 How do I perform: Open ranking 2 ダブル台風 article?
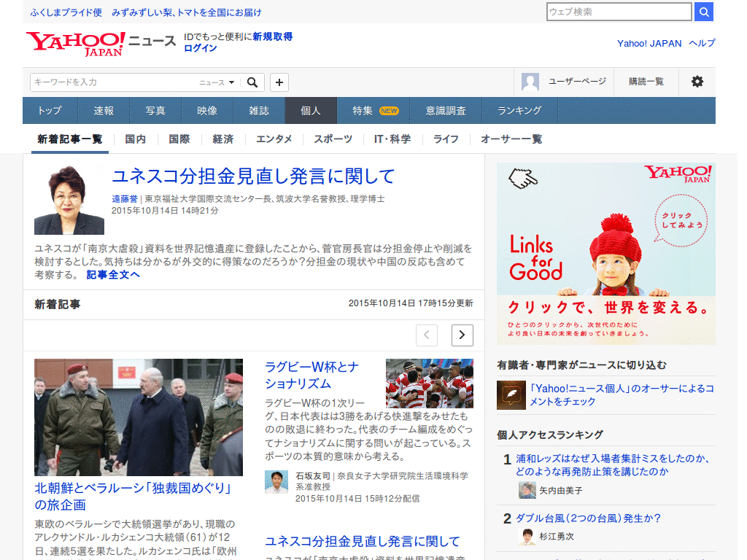coord(589,518)
